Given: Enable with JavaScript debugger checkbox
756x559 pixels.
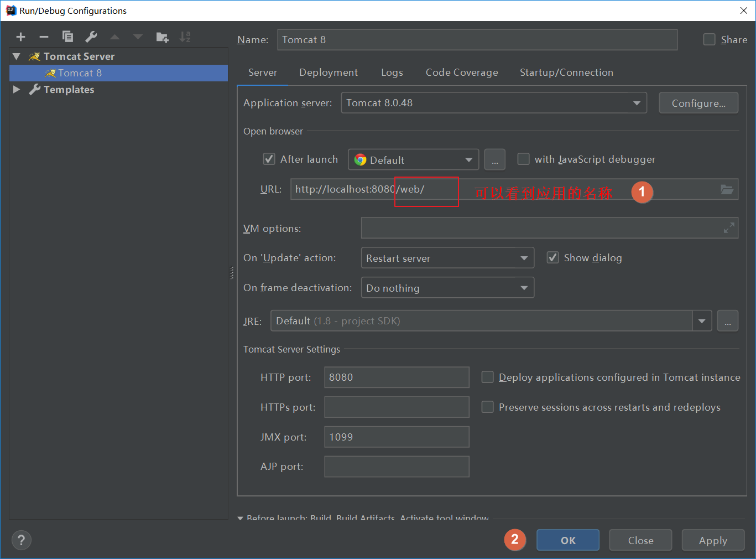Looking at the screenshot, I should (523, 159).
